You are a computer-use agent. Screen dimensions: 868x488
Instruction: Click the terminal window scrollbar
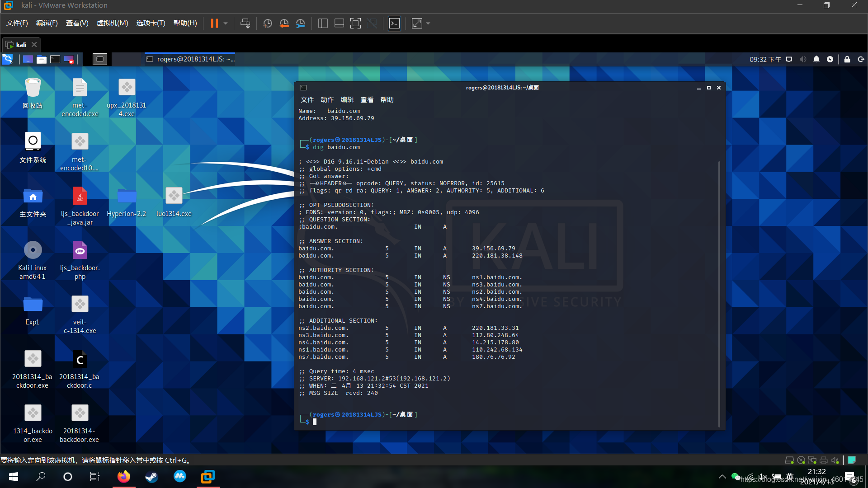point(719,294)
